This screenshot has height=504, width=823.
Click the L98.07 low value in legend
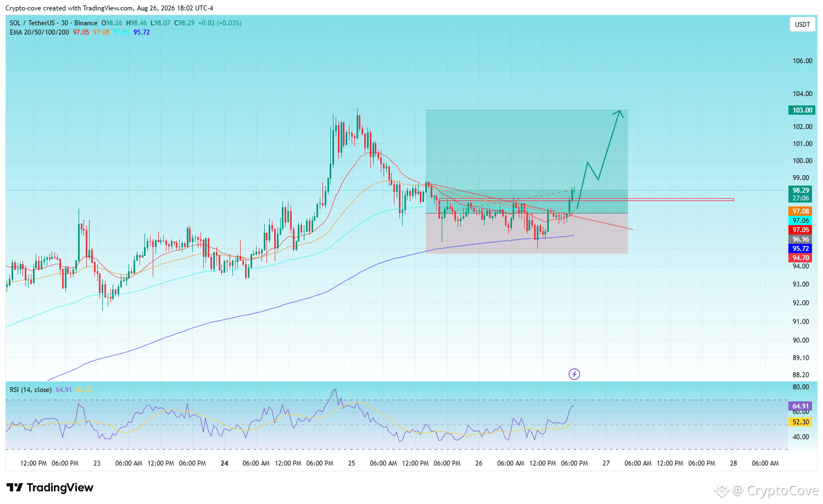pos(160,23)
